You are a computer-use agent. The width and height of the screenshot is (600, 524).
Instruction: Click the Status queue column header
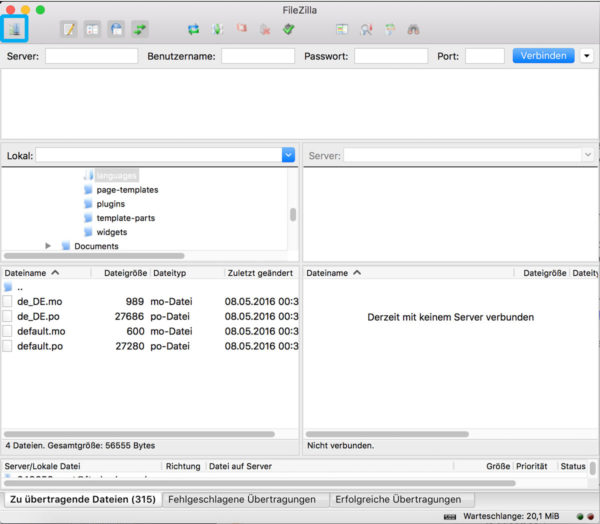pyautogui.click(x=573, y=466)
